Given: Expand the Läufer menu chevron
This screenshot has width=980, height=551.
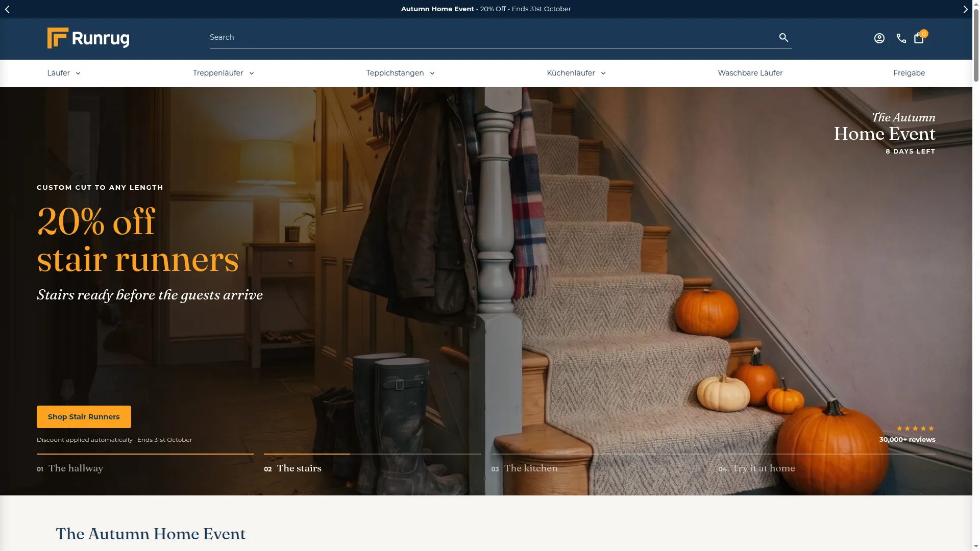Looking at the screenshot, I should coord(78,73).
